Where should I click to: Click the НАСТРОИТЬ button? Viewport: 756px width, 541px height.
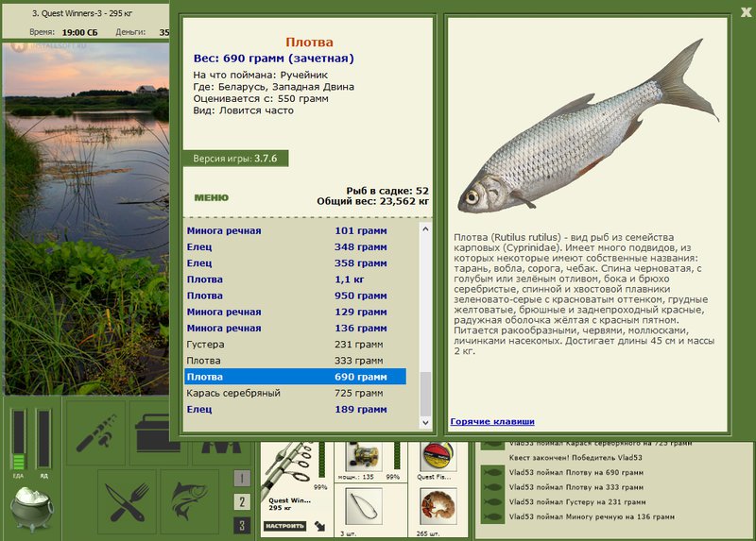tap(285, 526)
